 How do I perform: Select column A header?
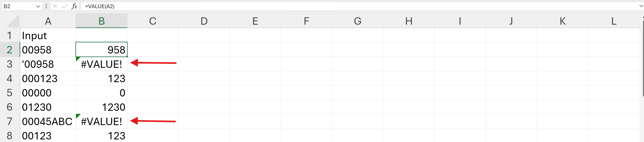click(48, 21)
